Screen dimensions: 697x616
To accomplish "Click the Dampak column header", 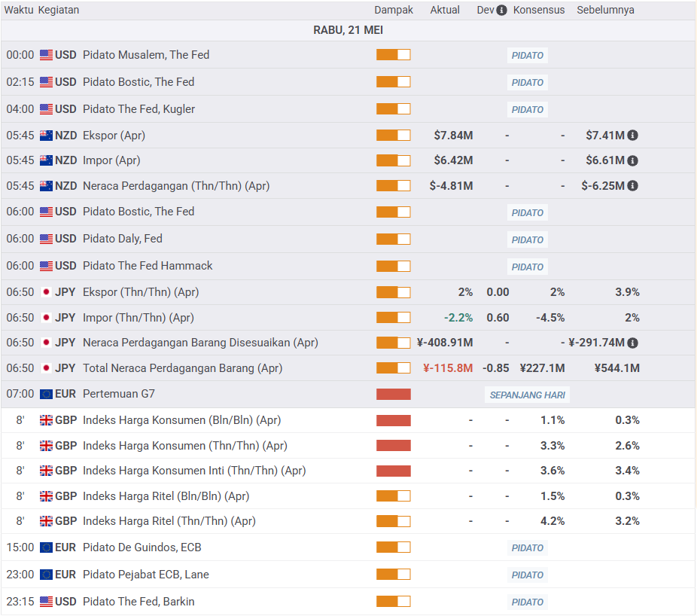I will click(x=394, y=11).
